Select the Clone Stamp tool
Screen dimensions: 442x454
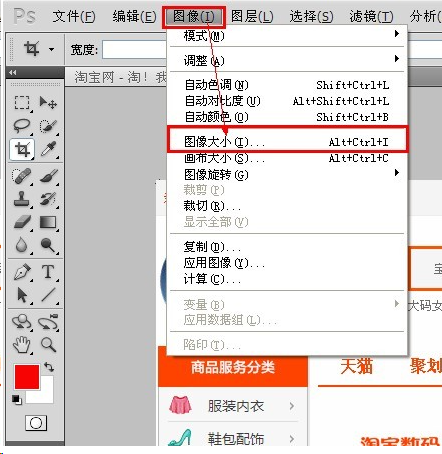coord(22,199)
